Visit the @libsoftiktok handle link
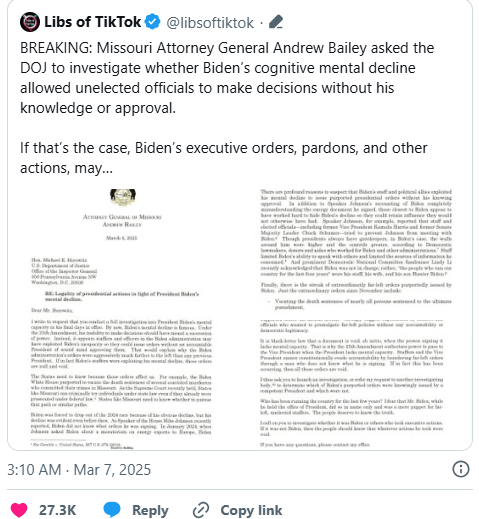The height and width of the screenshot is (519, 479). tap(210, 23)
